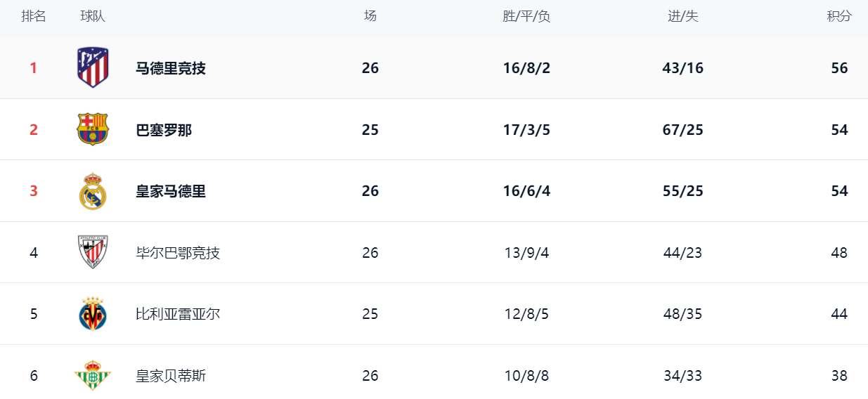Click the 积分 column header
Screen dimensions: 868x399
coord(839,16)
